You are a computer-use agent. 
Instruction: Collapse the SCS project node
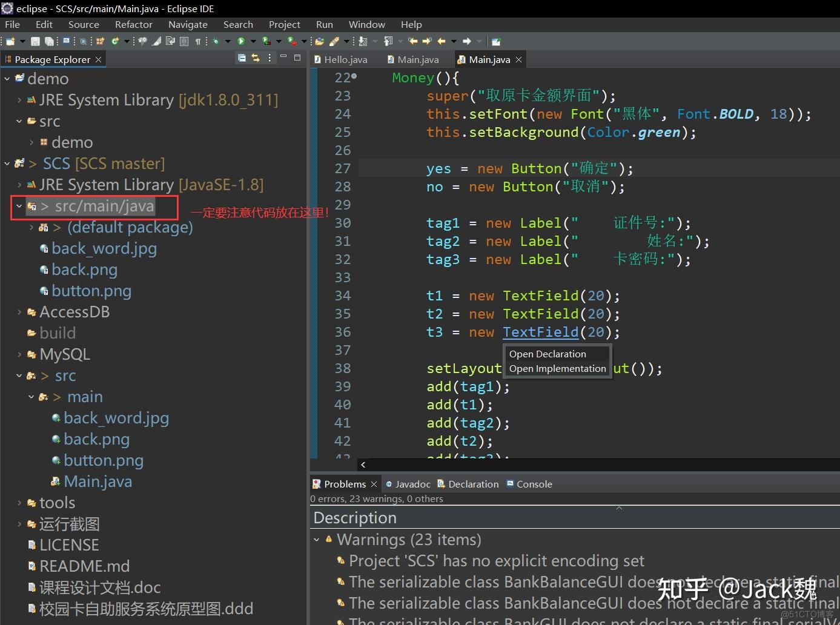[7, 164]
